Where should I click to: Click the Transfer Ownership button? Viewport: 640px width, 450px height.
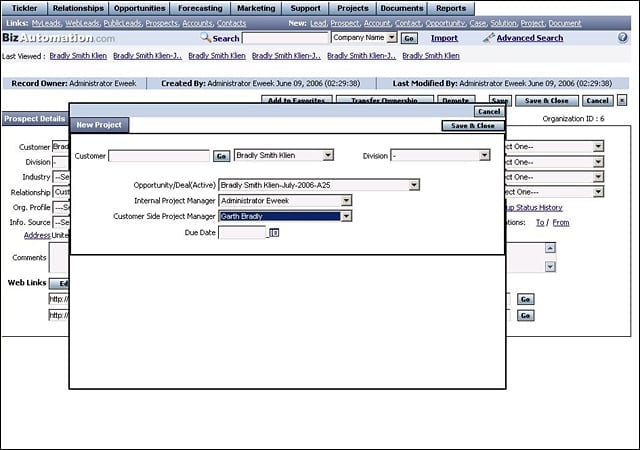pyautogui.click(x=384, y=100)
